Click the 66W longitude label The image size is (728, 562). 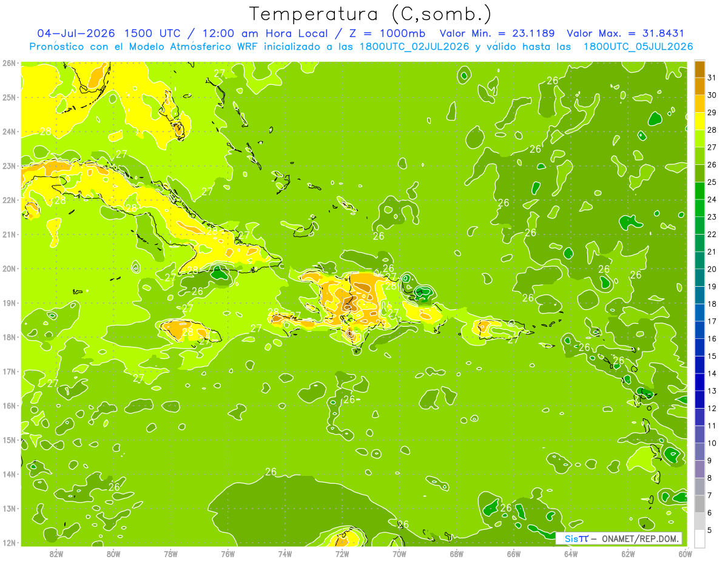[x=514, y=553]
